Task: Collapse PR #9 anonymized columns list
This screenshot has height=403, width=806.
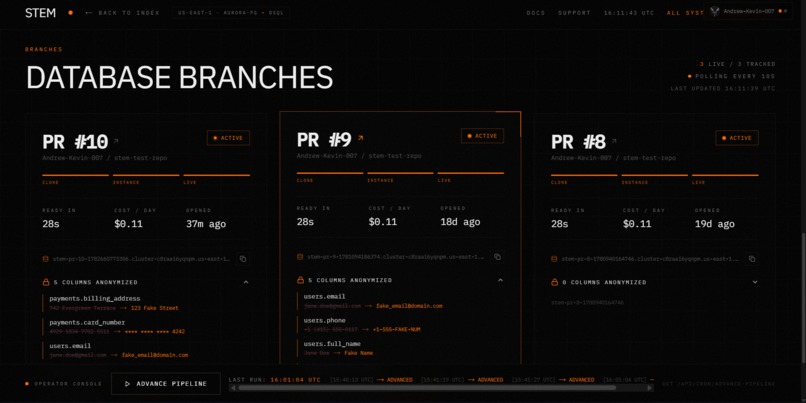Action: [500, 280]
